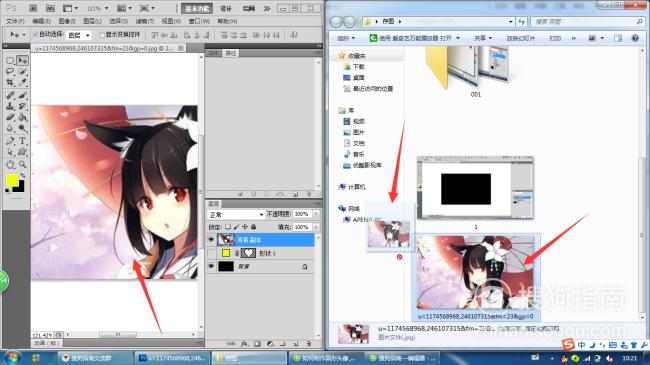Toggle the Auto-Select checkbox
Viewport: 650px width, 365px height.
coord(36,34)
